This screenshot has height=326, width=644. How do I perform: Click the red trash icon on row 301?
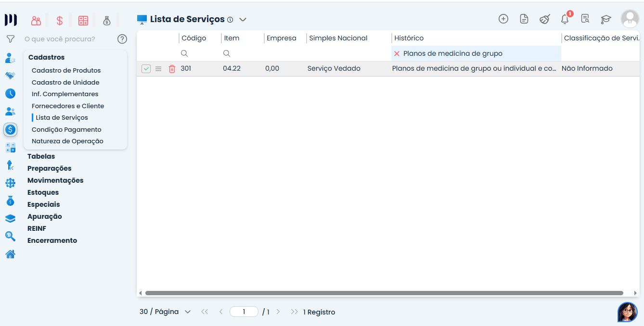pos(172,69)
